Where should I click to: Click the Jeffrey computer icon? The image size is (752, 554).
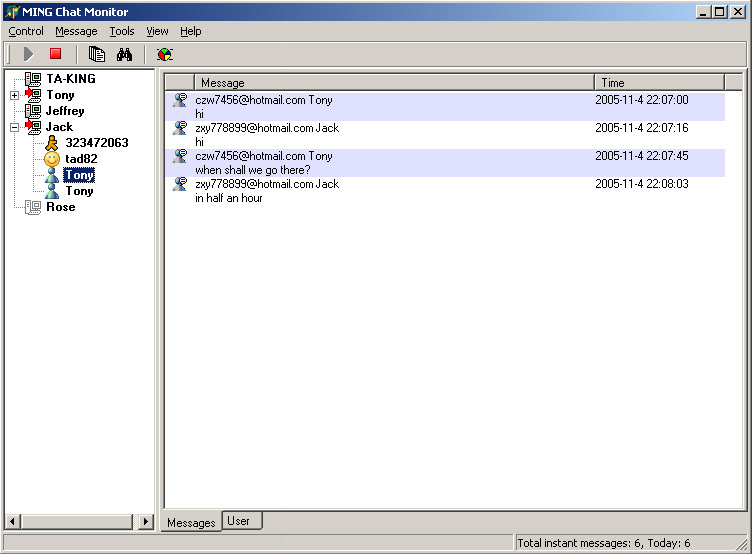click(33, 111)
